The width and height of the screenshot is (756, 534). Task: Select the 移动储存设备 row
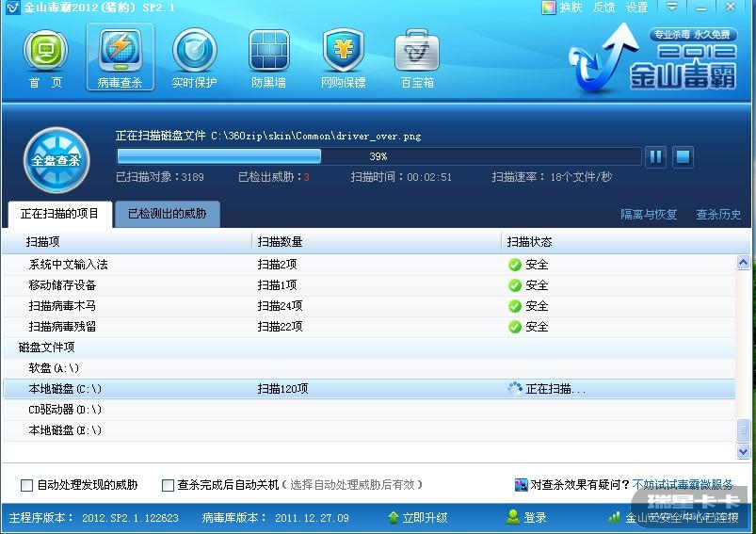click(x=369, y=285)
